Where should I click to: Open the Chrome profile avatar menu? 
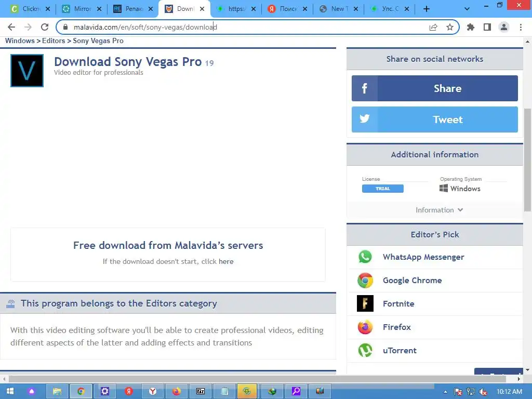(504, 27)
